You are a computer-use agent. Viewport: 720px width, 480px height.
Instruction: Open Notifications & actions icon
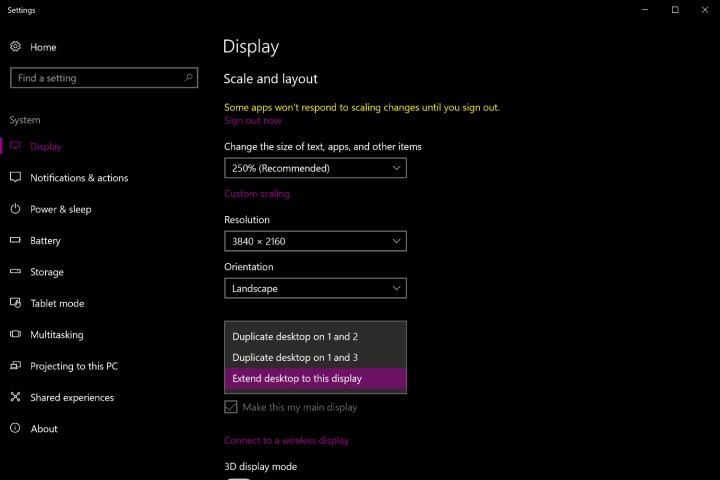click(15, 178)
